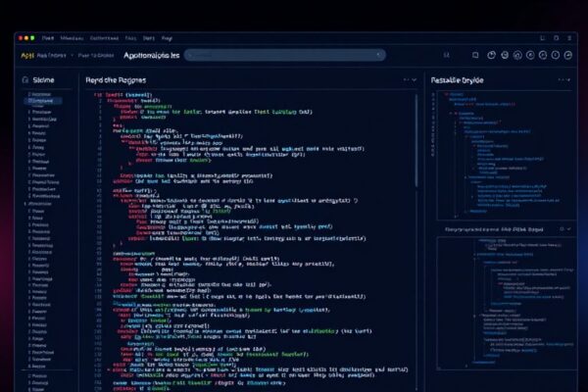Open the ellipsis menu in the code panel header

(406, 80)
